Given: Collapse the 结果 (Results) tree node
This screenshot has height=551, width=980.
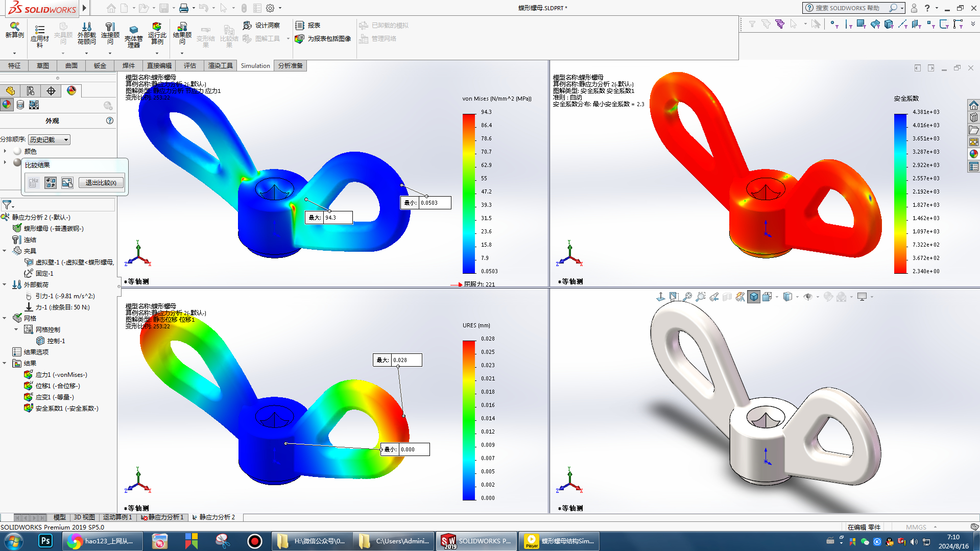Looking at the screenshot, I should (x=5, y=363).
